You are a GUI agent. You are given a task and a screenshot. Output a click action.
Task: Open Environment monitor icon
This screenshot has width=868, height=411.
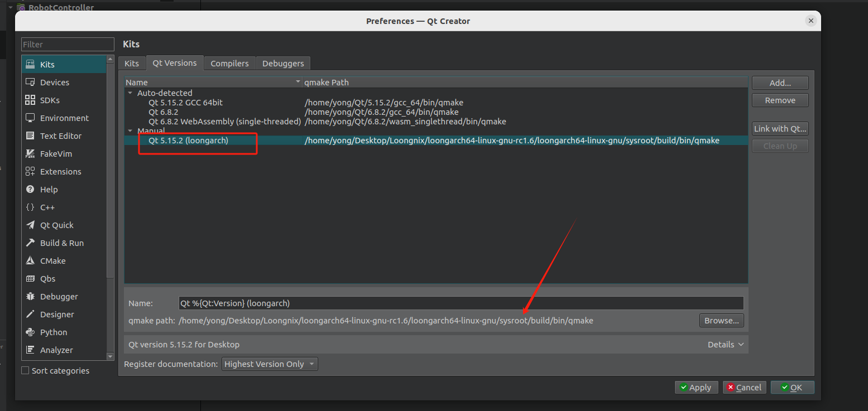click(30, 118)
